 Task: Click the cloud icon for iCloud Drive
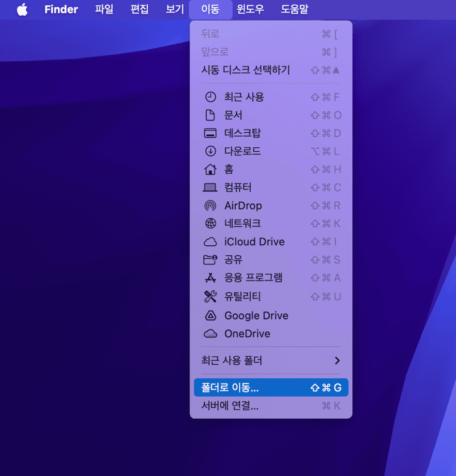pos(210,242)
